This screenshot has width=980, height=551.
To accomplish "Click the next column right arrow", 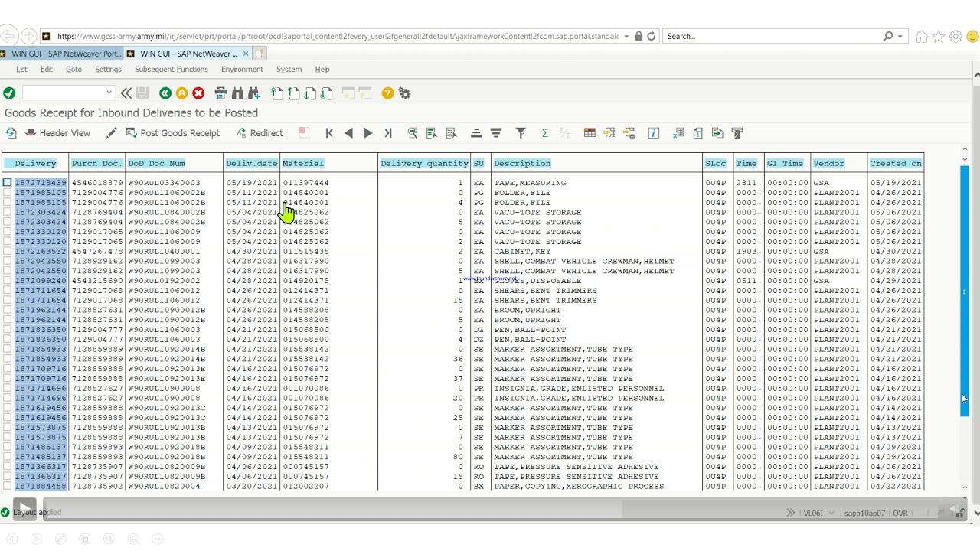I will (368, 133).
